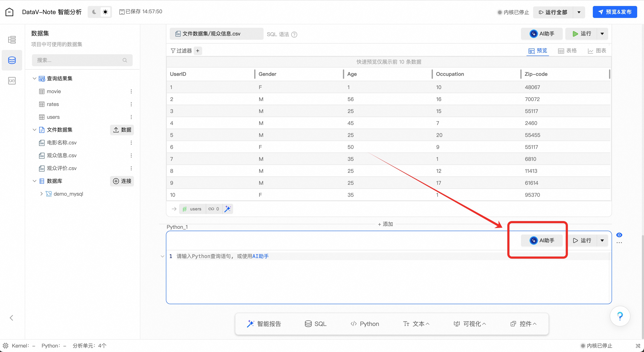Viewport: 644px width, 352px height.
Task: Click the SQL syntax help icon
Action: (294, 34)
